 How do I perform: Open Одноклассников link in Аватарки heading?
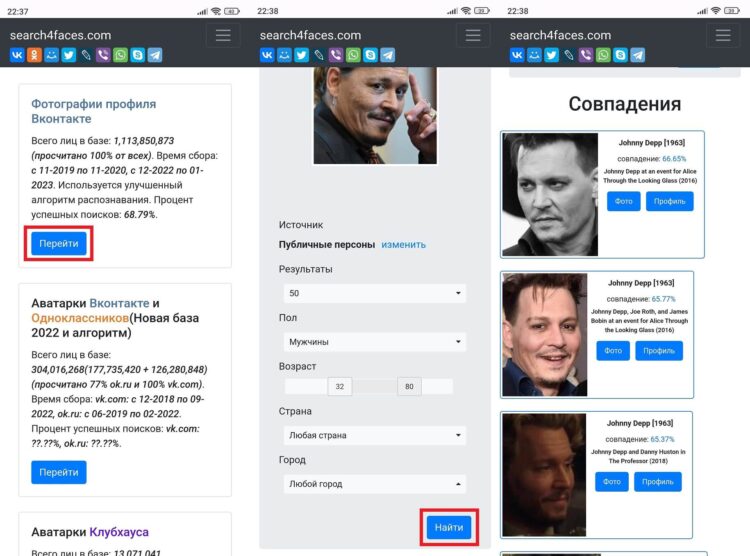[x=80, y=318]
